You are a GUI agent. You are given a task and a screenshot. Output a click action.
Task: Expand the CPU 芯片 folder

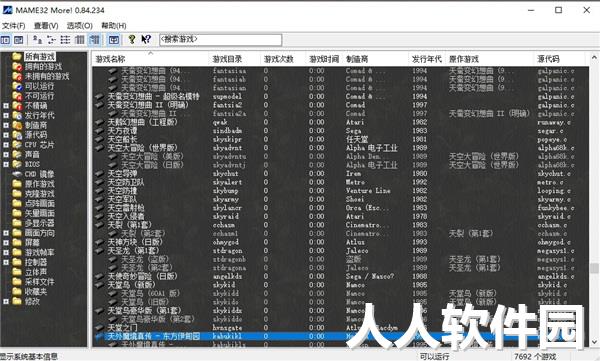pos(6,145)
